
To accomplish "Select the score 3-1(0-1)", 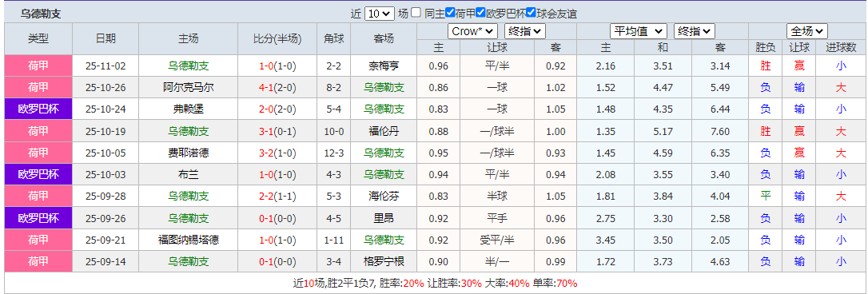I will pyautogui.click(x=278, y=131).
